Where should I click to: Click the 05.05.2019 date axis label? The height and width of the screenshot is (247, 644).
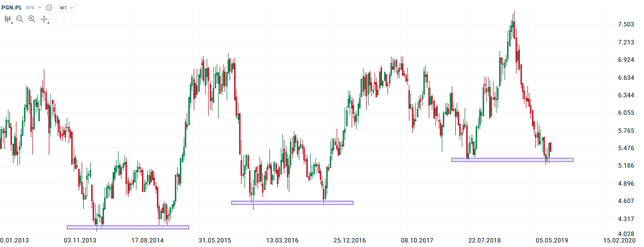pyautogui.click(x=551, y=241)
